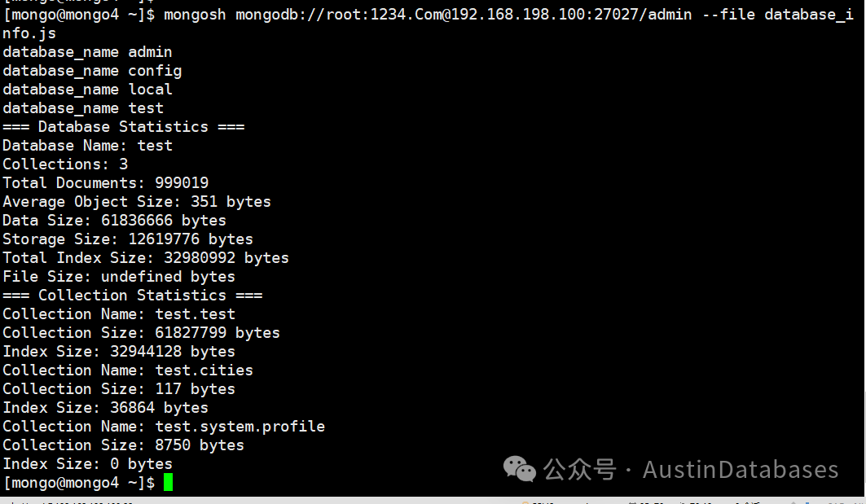
Task: Click the '=== Collection Statistics ===' heading
Action: click(133, 296)
